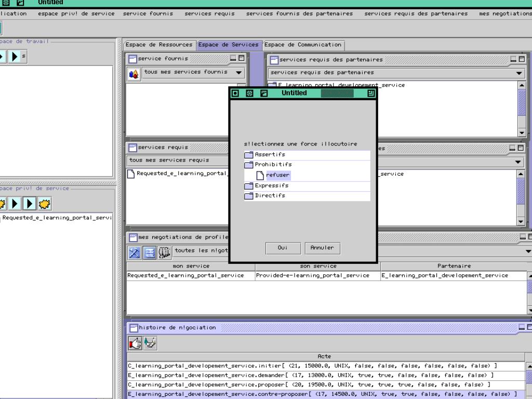Click the Partenaire column header
Image resolution: width=532 pixels, height=399 pixels.
tap(454, 266)
